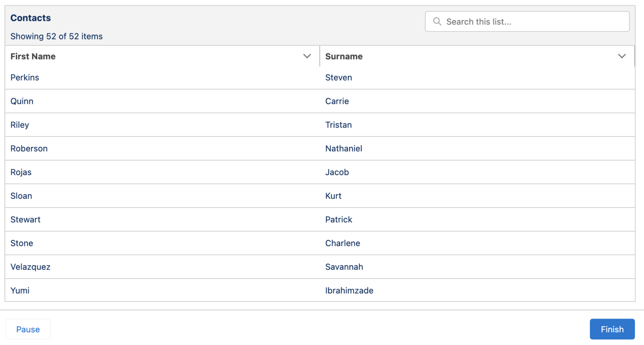
Task: Open Yumi Ibrahimzade's contact record
Action: (x=20, y=290)
